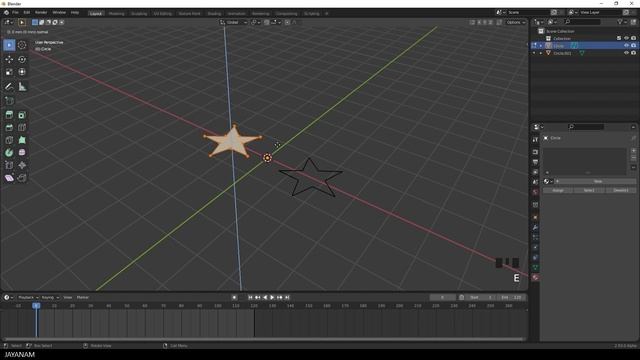The width and height of the screenshot is (640, 360).
Task: Select the Scale tool
Action: (9, 72)
